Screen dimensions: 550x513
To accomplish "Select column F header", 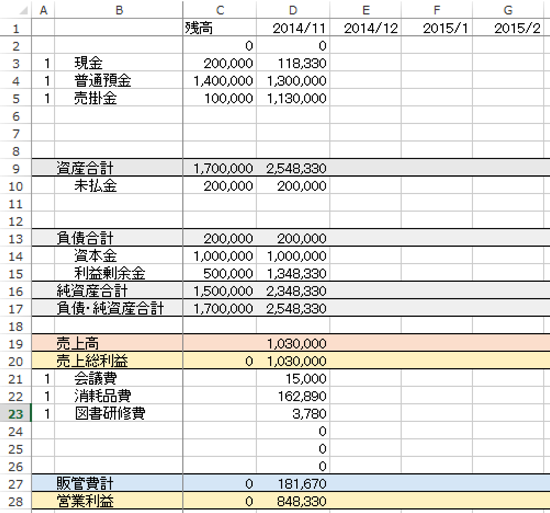I will point(437,10).
